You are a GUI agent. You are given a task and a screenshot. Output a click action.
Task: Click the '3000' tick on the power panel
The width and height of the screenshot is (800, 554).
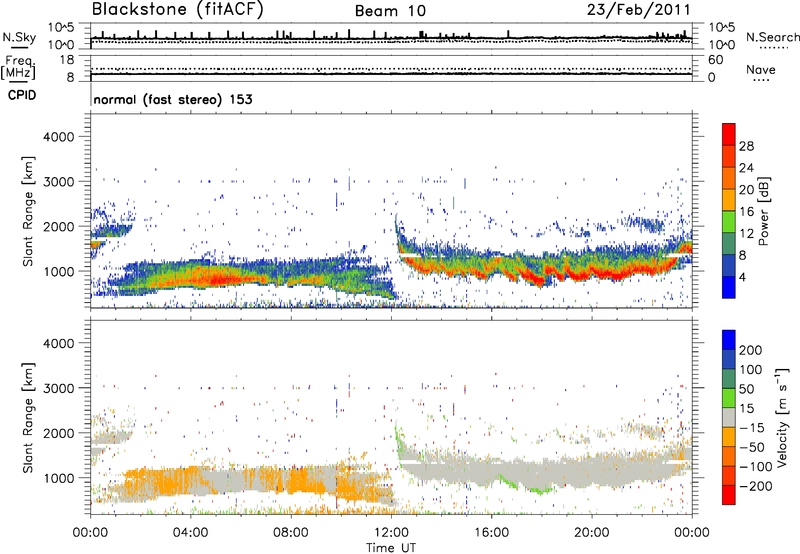58,182
